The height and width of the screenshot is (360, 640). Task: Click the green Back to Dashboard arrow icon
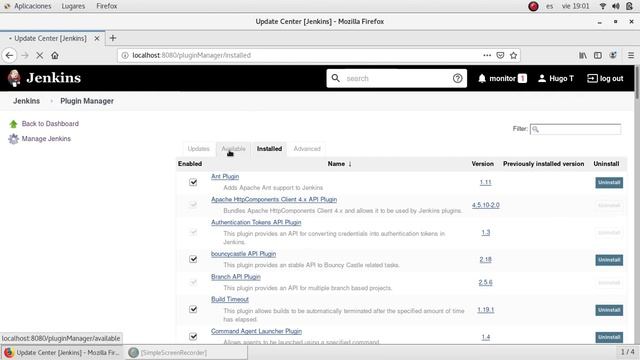click(13, 124)
